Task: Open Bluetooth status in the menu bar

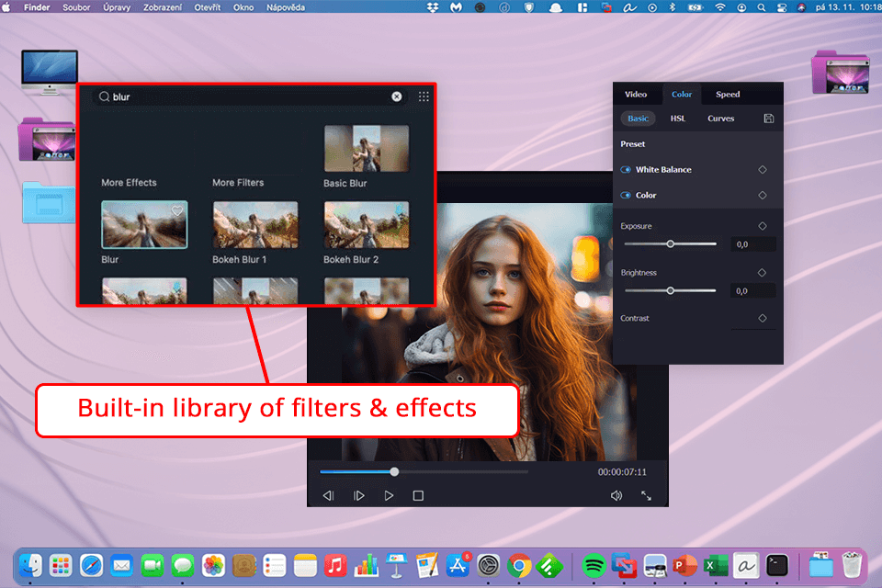Action: click(672, 7)
